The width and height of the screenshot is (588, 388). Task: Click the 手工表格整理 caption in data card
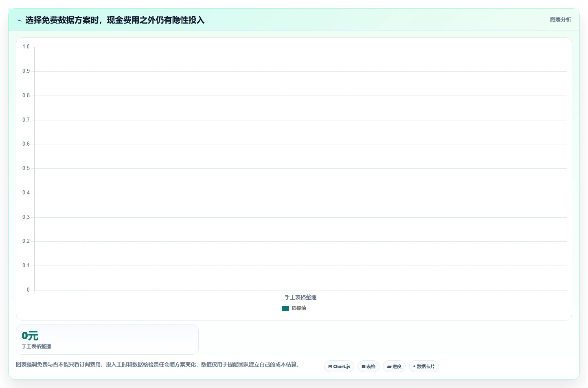36,347
